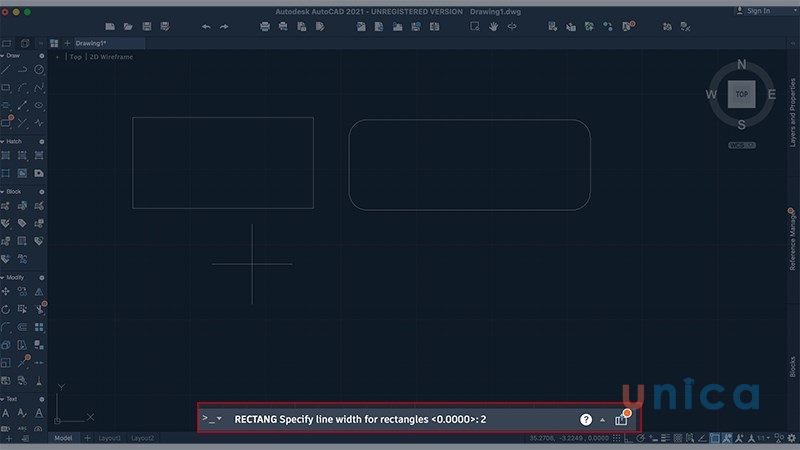Click into the RECTANG command line input
800x450 pixels.
400,420
